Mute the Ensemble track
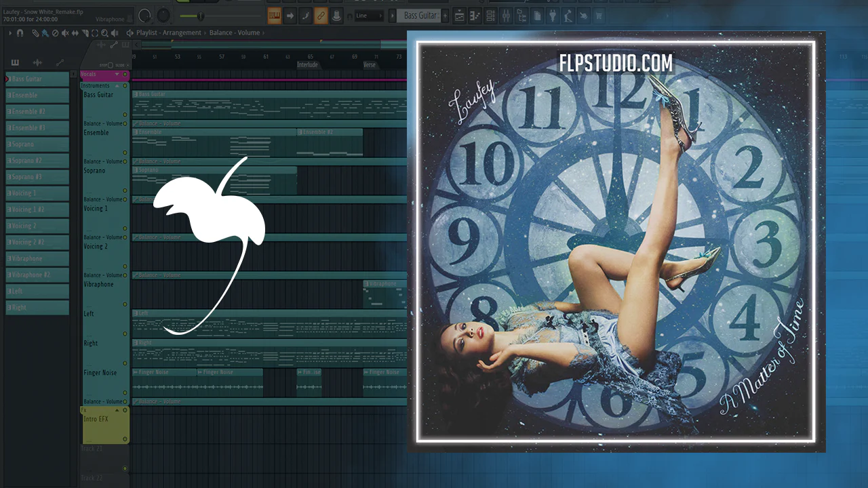Image resolution: width=868 pixels, height=488 pixels. click(125, 152)
